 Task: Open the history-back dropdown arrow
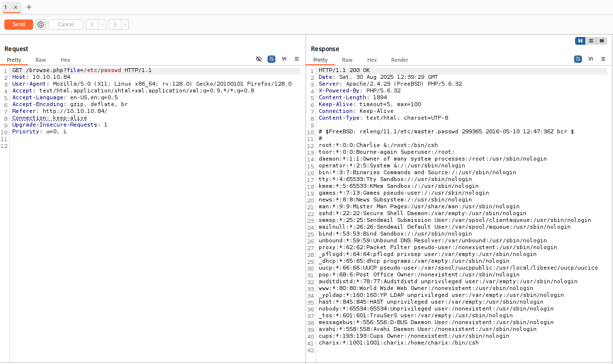102,24
